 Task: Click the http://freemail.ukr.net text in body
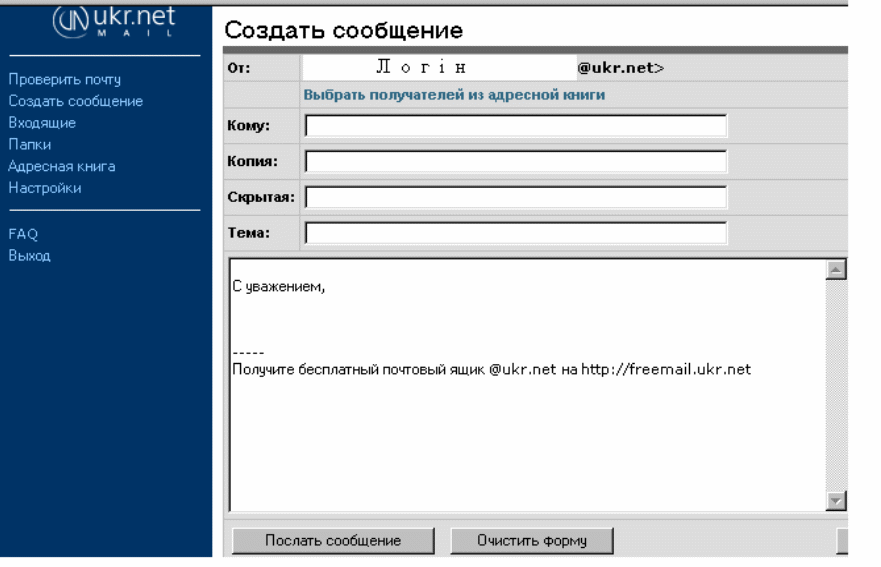[666, 369]
